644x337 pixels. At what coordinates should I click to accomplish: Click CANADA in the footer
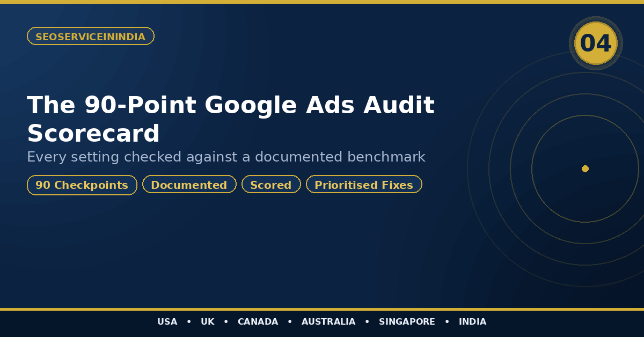click(258, 322)
